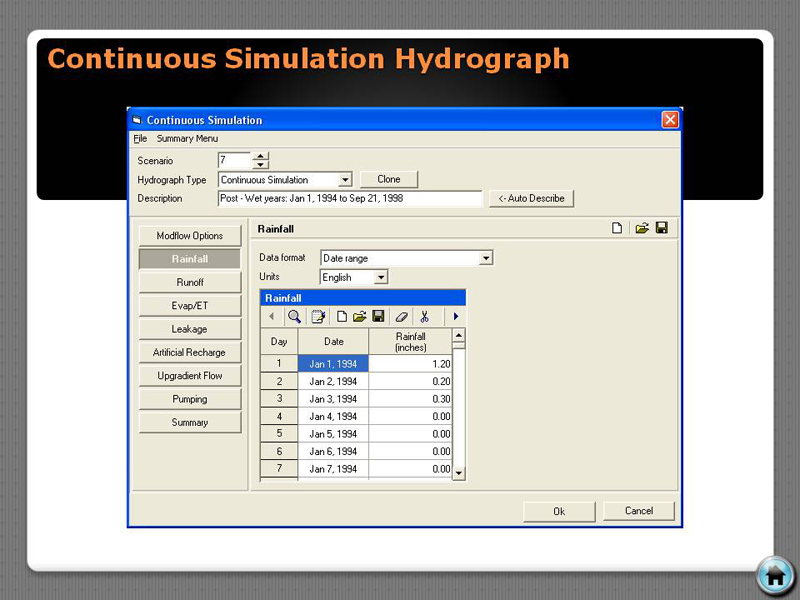Image resolution: width=800 pixels, height=600 pixels.
Task: Expand the Hydrograph Type dropdown
Action: point(345,180)
